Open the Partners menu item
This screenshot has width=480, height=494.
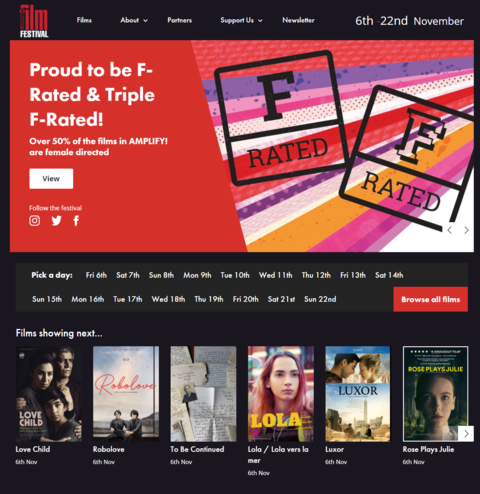pyautogui.click(x=179, y=20)
